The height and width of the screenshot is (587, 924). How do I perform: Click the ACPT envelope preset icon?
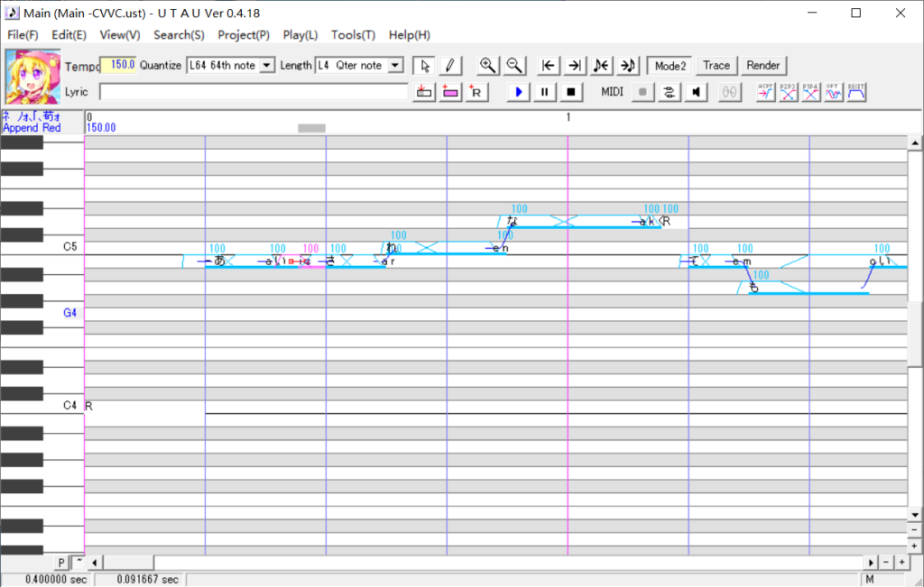[766, 92]
